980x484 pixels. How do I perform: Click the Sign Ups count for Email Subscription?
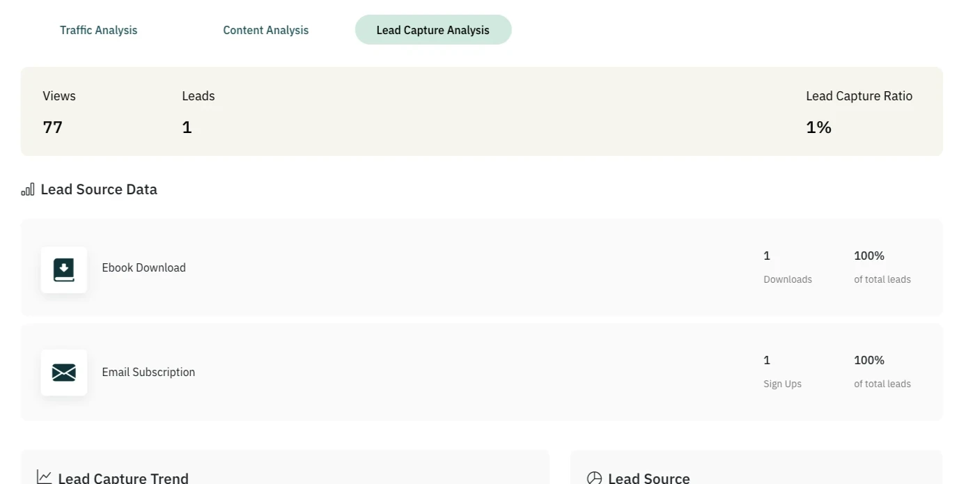(767, 360)
